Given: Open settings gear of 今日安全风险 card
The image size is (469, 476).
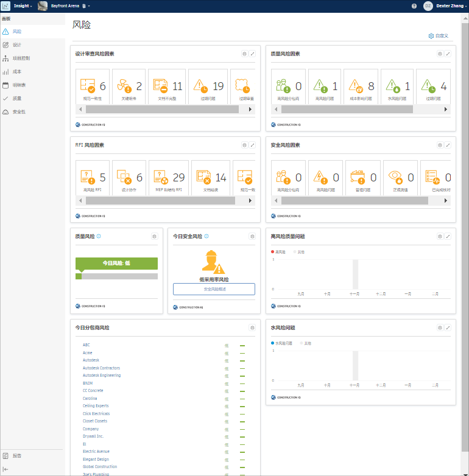Looking at the screenshot, I should (x=252, y=237).
